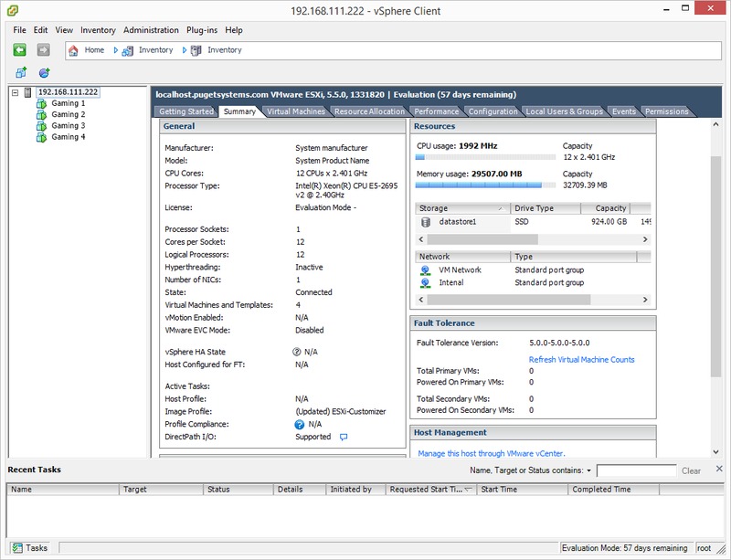Screen dimensions: 731x560
Task: Collapse the 192.168.111.222 host tree node
Action: point(16,92)
